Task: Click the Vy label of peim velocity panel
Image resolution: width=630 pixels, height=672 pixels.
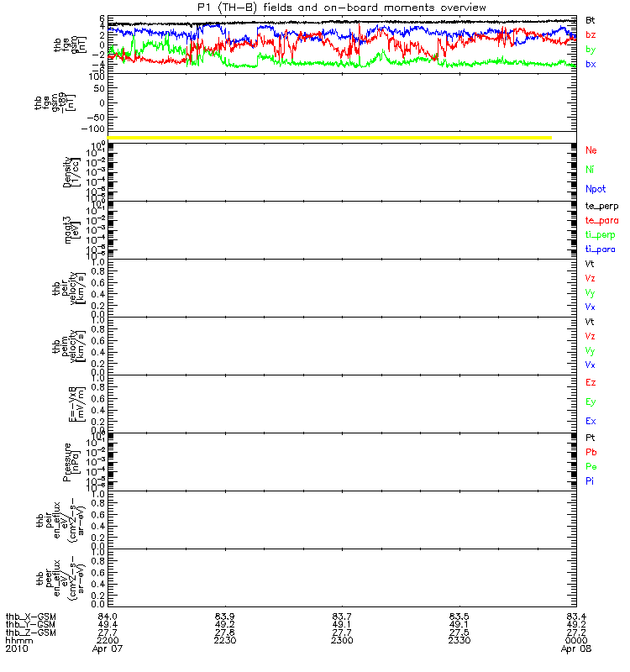Action: pos(591,351)
